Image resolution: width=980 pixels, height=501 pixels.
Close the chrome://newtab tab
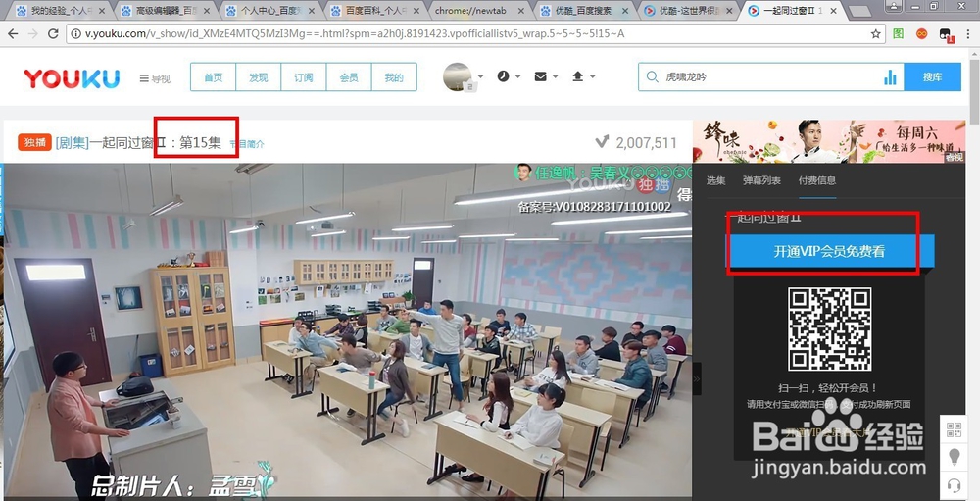pyautogui.click(x=520, y=11)
